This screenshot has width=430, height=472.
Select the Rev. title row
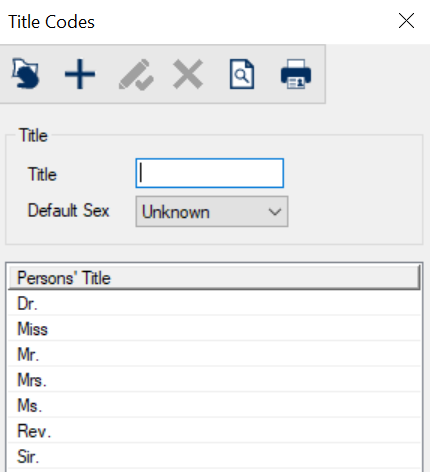pos(214,431)
